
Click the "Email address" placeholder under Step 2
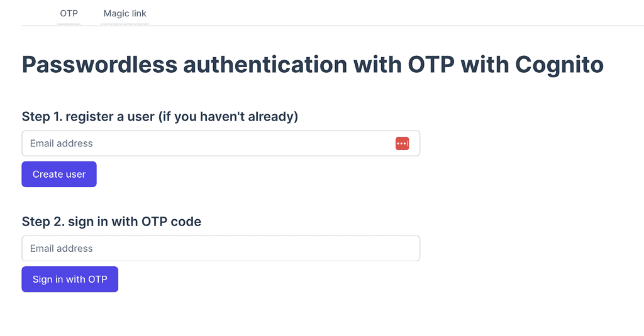61,249
